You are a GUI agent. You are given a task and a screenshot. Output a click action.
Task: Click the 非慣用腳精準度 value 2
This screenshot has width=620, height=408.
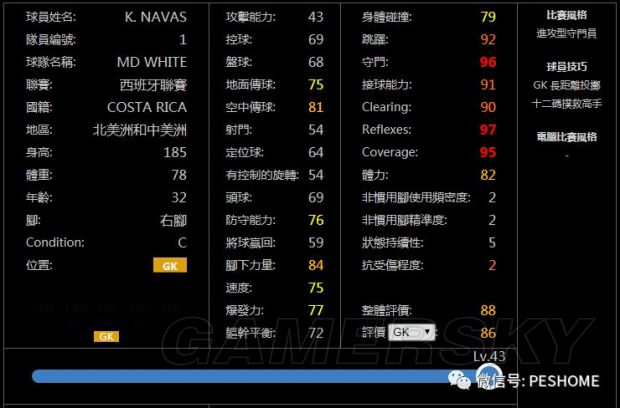click(492, 220)
